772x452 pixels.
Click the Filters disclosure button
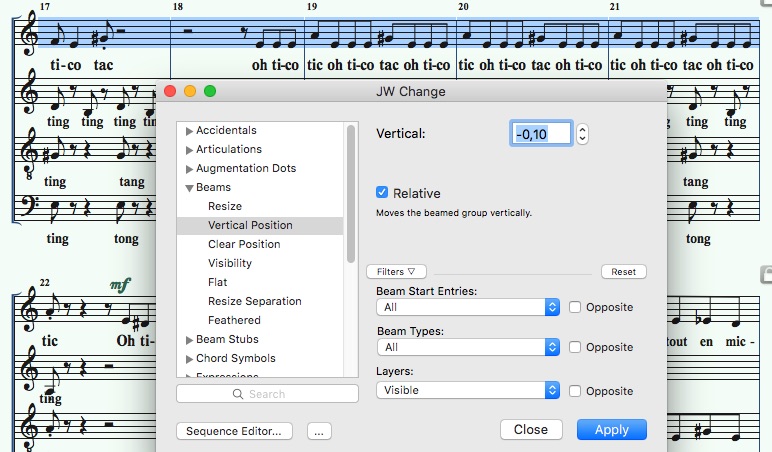pyautogui.click(x=396, y=272)
